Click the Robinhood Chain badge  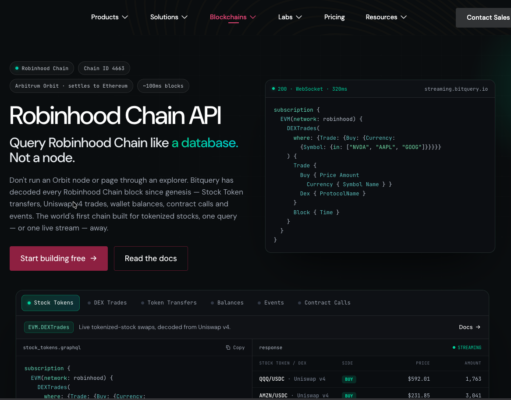point(42,68)
